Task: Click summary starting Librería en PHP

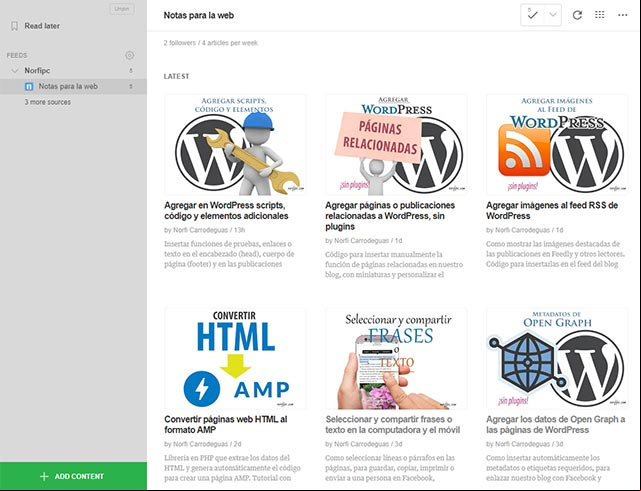Action: [x=232, y=468]
